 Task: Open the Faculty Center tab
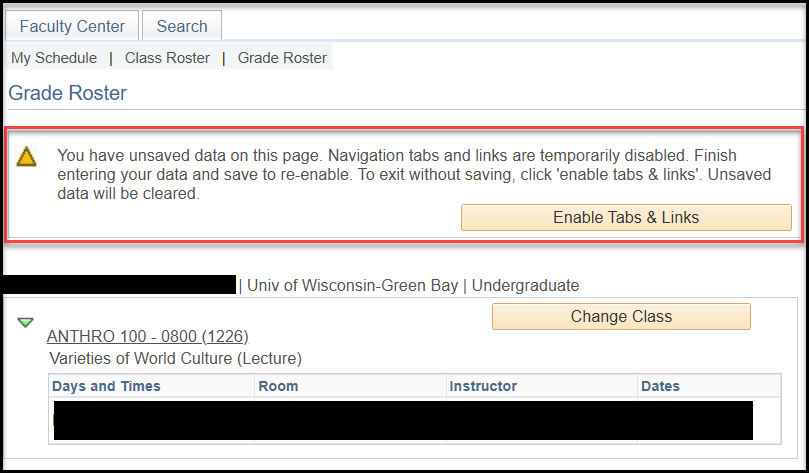click(72, 26)
